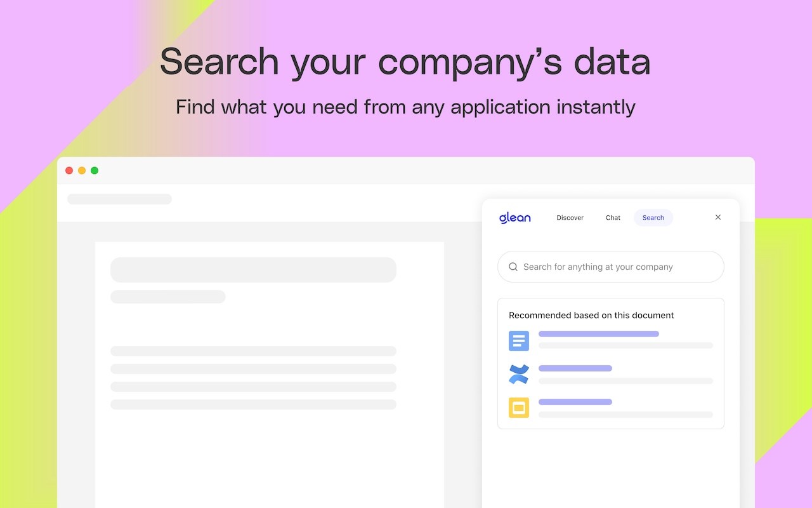The width and height of the screenshot is (812, 508).
Task: Close the Glean panel
Action: 718,217
